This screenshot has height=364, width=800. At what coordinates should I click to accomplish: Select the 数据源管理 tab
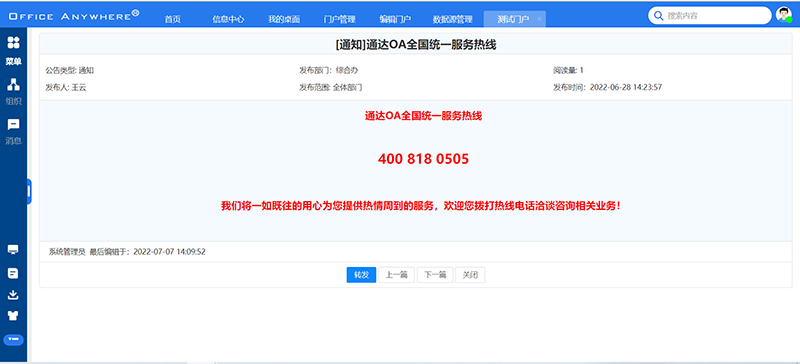click(453, 19)
